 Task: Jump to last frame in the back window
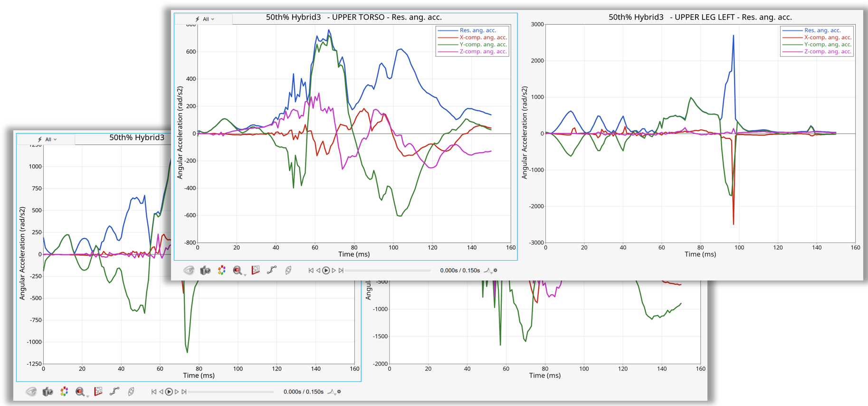coord(184,392)
